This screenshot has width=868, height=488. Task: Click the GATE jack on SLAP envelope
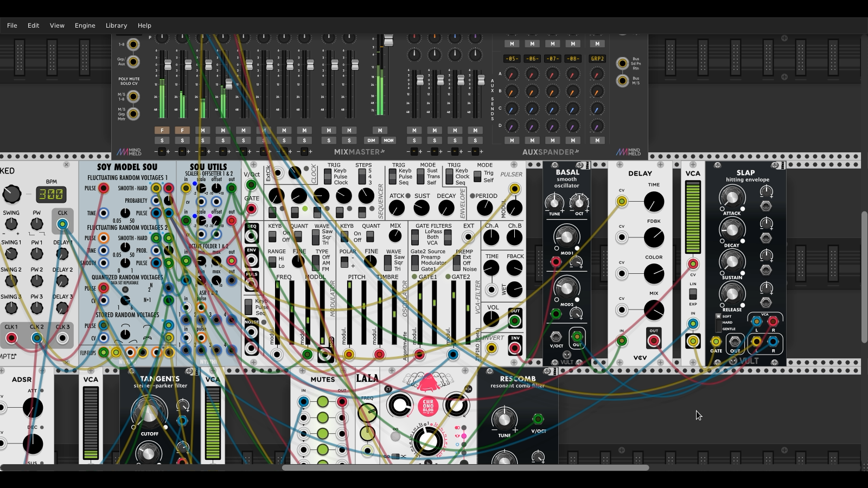716,342
